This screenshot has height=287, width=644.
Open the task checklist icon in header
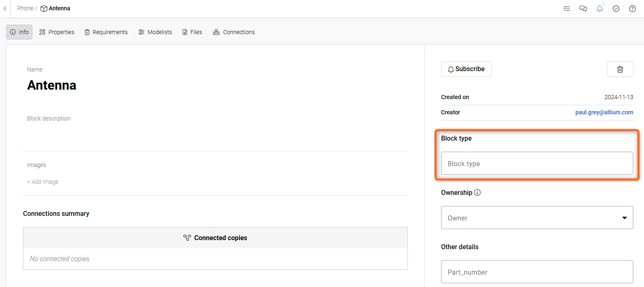(567, 9)
